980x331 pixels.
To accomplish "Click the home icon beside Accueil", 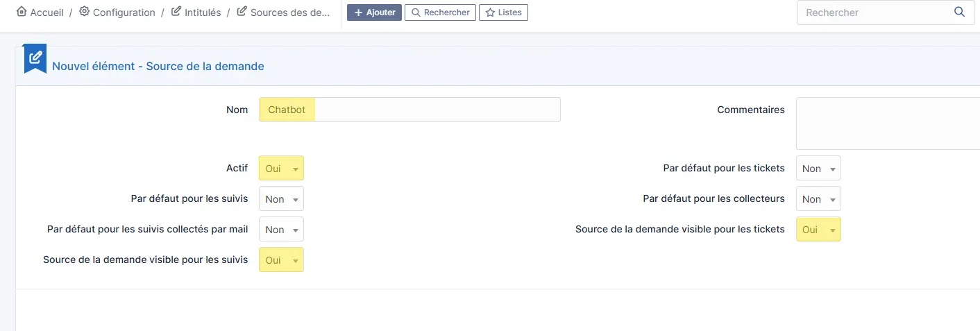I will 22,12.
